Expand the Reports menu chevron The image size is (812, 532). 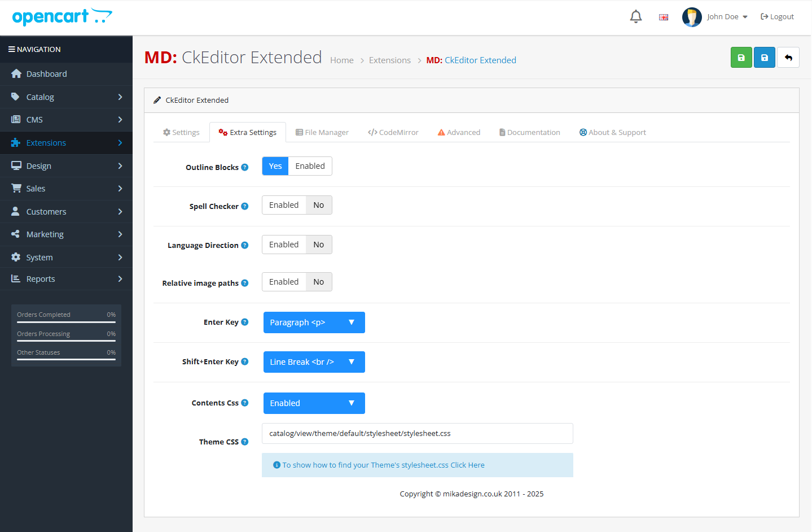pos(120,279)
